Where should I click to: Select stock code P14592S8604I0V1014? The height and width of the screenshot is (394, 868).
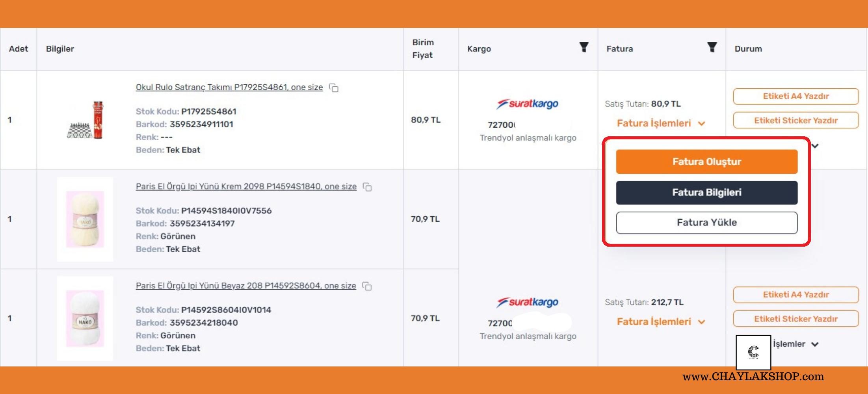coord(226,310)
